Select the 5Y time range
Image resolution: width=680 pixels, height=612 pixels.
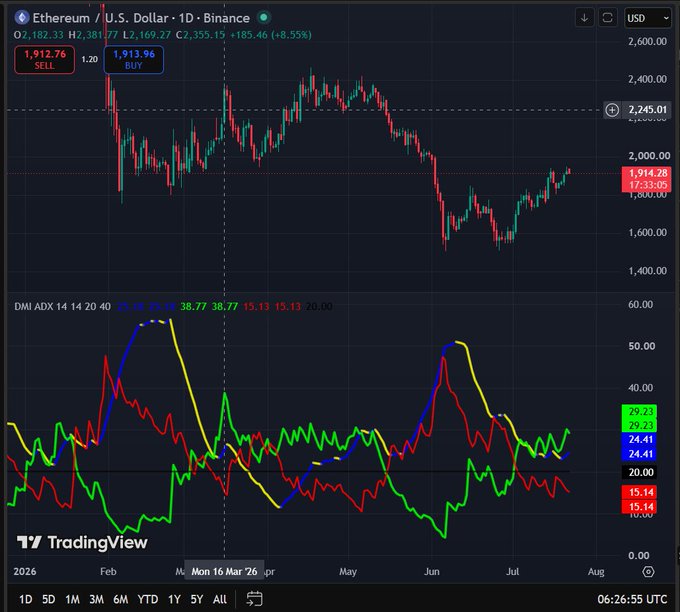(x=197, y=599)
